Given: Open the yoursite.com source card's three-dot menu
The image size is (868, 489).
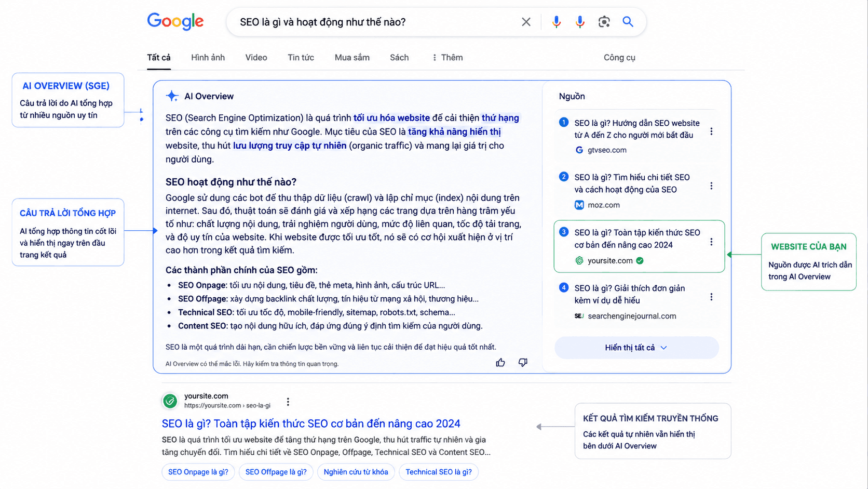Looking at the screenshot, I should tap(711, 242).
